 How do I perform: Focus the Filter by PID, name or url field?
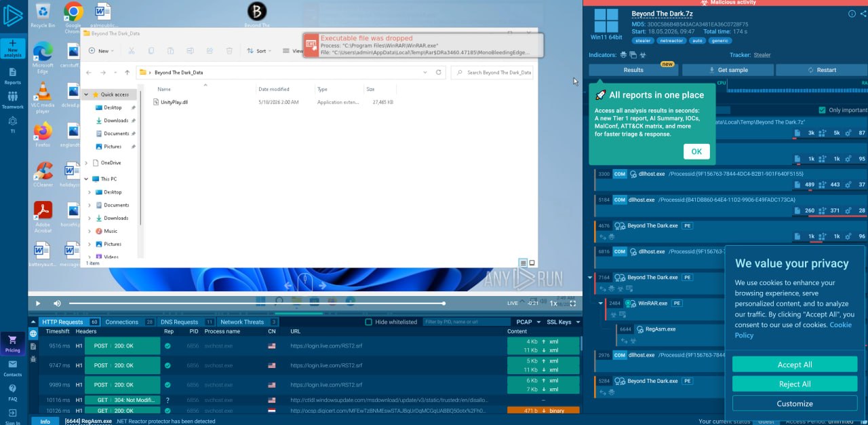(467, 322)
